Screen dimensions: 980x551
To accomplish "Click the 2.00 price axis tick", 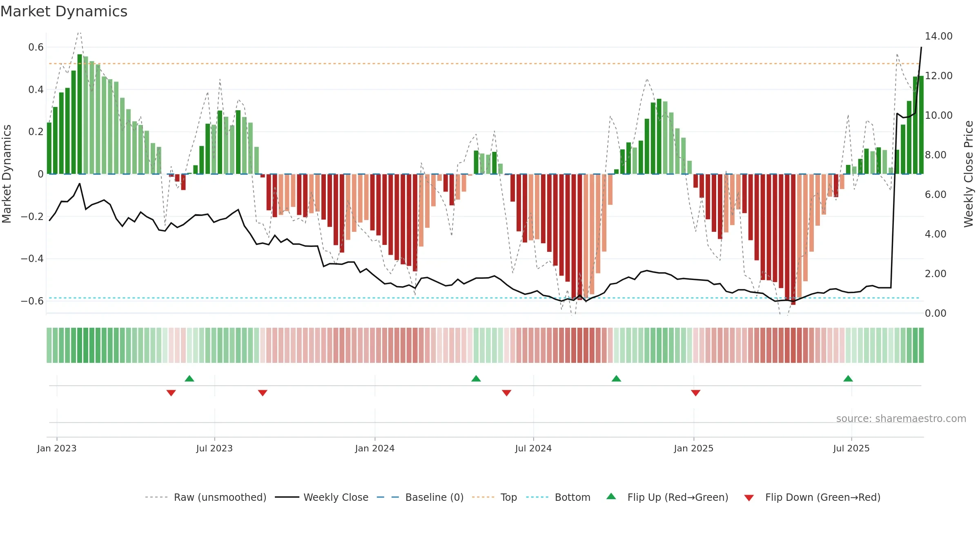I will (x=935, y=273).
